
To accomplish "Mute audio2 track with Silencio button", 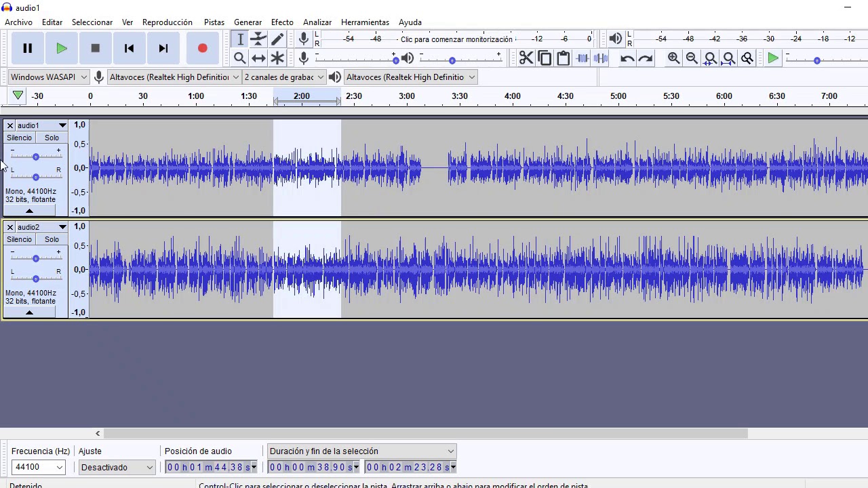I will (x=19, y=239).
